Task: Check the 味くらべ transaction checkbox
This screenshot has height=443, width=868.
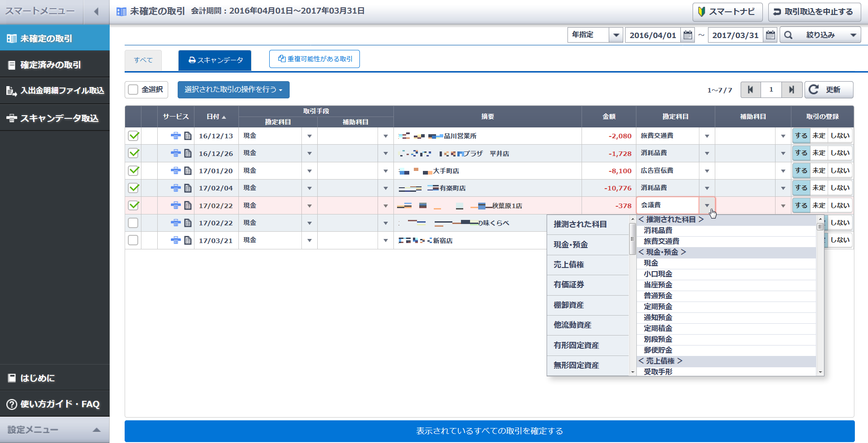Action: click(x=133, y=223)
